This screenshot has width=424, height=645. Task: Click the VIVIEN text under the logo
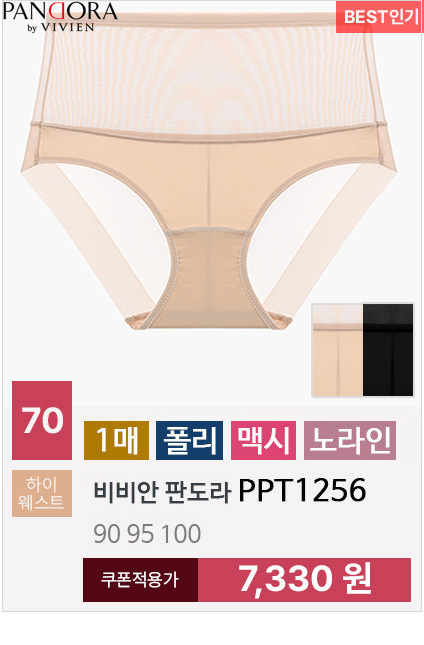point(67,28)
